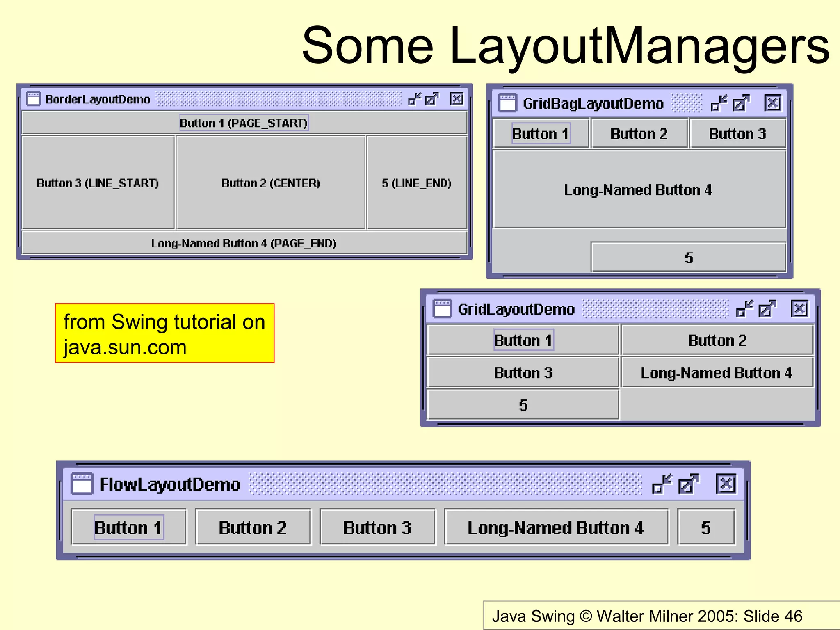The image size is (840, 630).
Task: Minimize the GridBagLayoutDemo window
Action: (x=719, y=103)
